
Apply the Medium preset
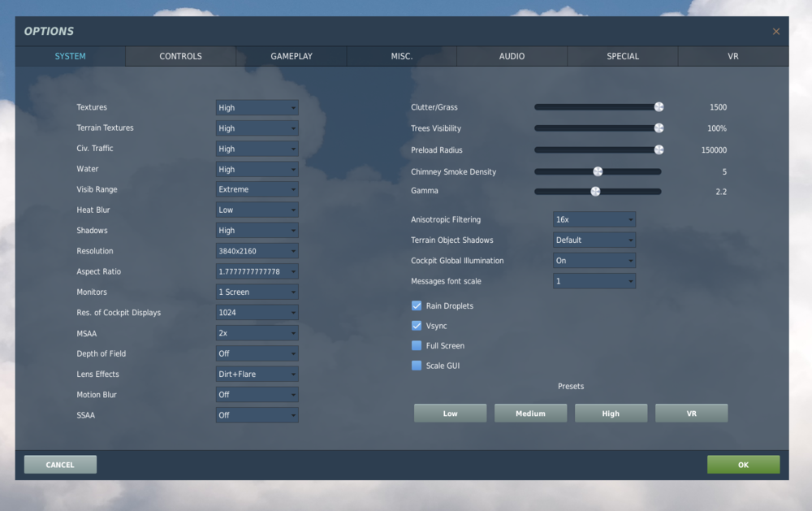(x=530, y=413)
